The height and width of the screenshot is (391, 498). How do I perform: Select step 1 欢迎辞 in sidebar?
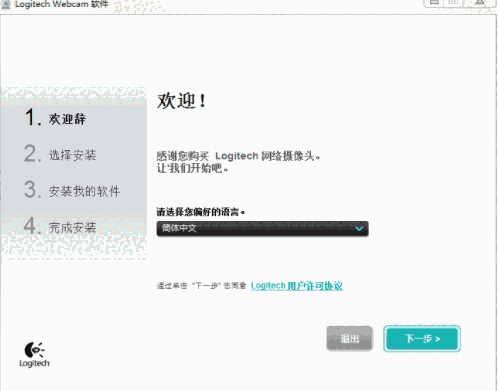55,118
